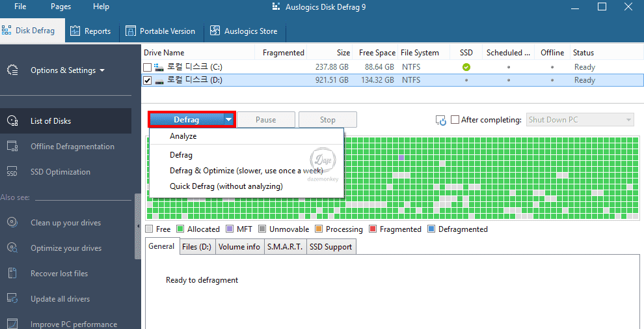Image resolution: width=644 pixels, height=329 pixels.
Task: Click the D: drive disk icon
Action: (159, 81)
